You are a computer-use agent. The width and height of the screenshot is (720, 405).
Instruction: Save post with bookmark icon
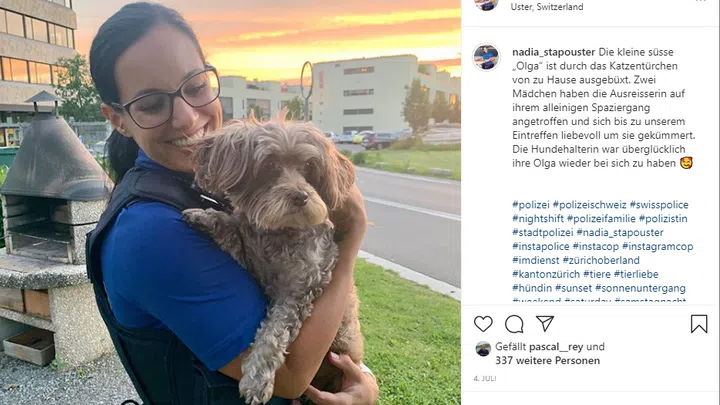(x=699, y=324)
